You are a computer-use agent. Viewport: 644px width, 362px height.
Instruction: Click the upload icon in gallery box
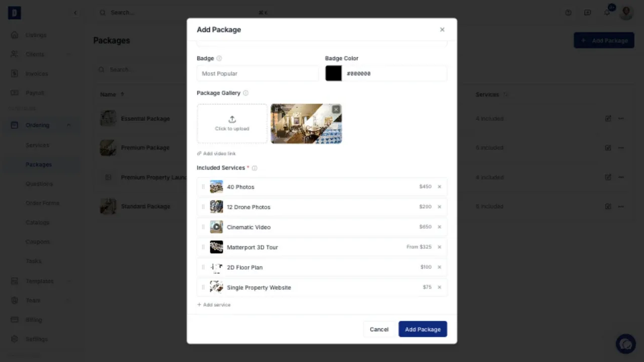coord(232,119)
